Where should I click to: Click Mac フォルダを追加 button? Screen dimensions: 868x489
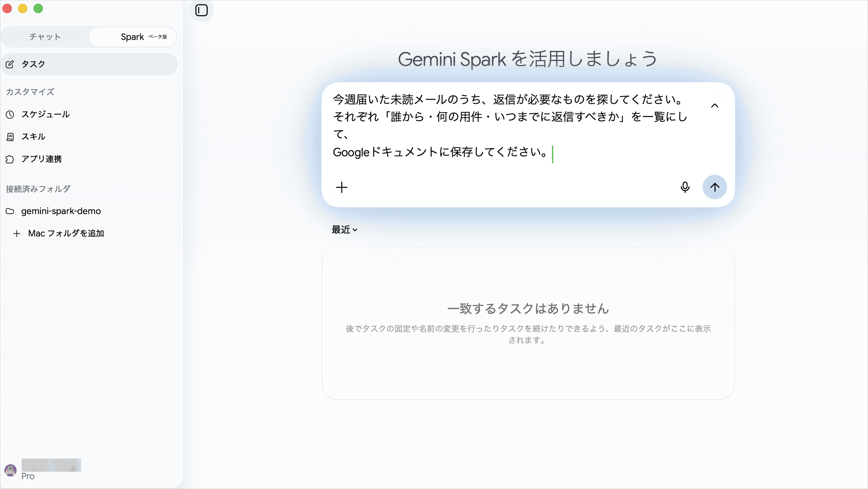coord(58,233)
